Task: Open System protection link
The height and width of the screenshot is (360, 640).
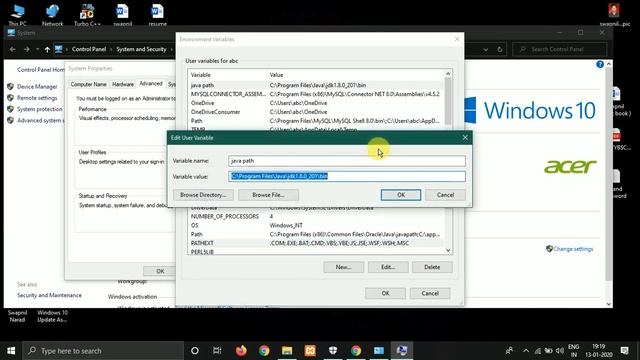Action: tap(40, 109)
